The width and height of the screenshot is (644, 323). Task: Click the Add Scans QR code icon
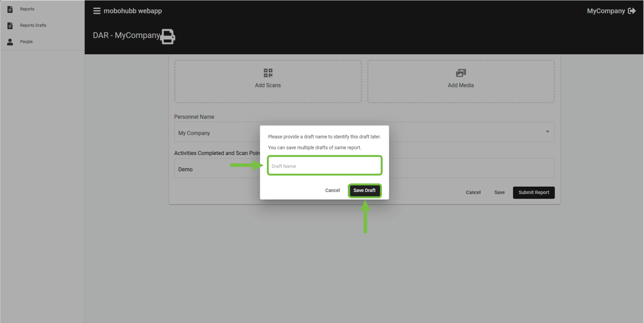tap(268, 73)
